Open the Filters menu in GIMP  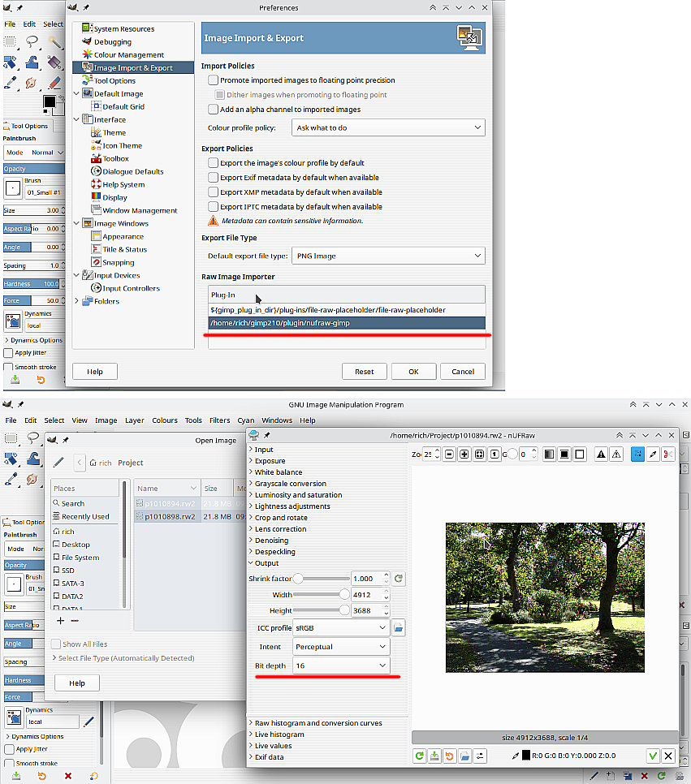tap(220, 420)
